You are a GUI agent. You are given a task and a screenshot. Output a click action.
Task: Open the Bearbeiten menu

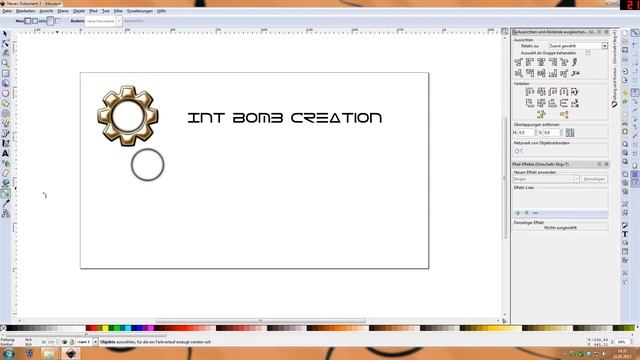(25, 11)
